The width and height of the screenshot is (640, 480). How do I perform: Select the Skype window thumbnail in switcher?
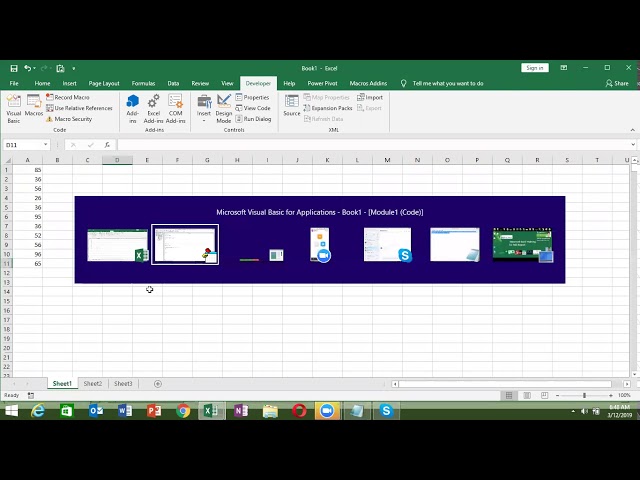click(x=388, y=244)
